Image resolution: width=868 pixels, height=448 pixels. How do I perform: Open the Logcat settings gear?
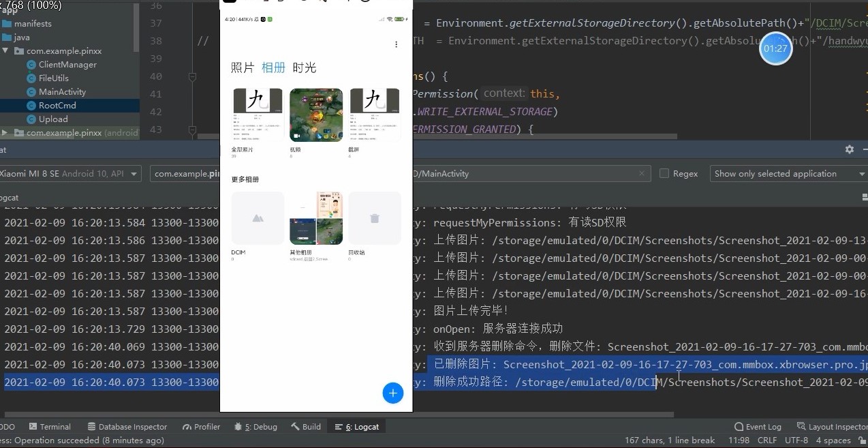coord(849,149)
